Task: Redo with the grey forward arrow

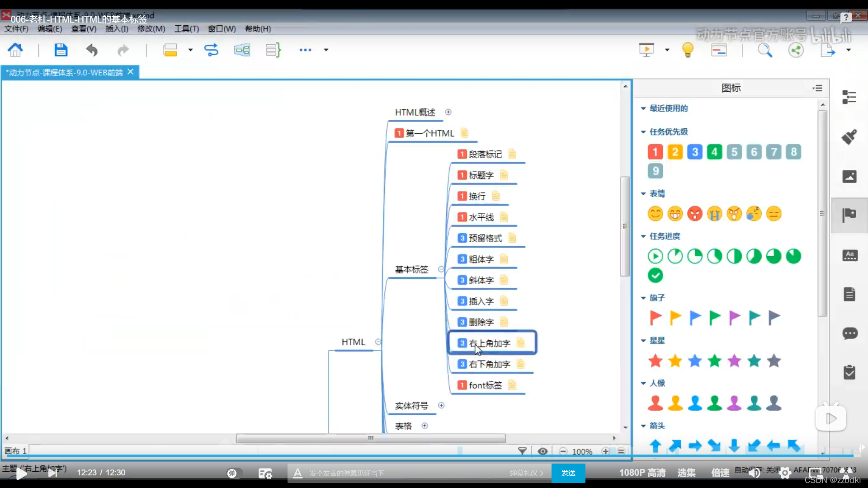Action: click(x=123, y=50)
